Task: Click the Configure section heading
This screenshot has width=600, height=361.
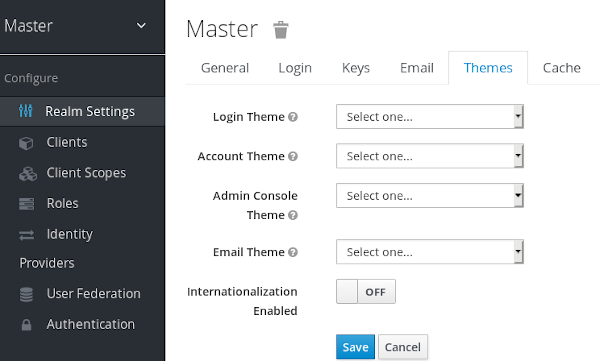Action: (31, 78)
